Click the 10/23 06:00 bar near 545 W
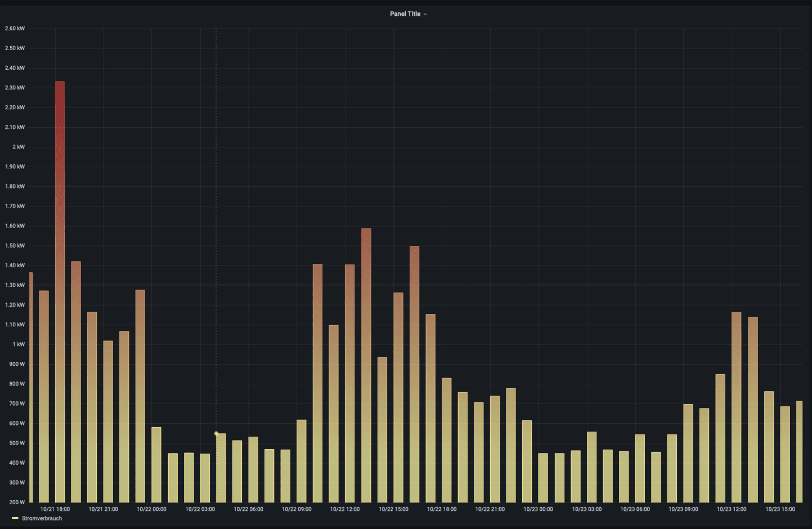The width and height of the screenshot is (812, 529). pos(640,468)
